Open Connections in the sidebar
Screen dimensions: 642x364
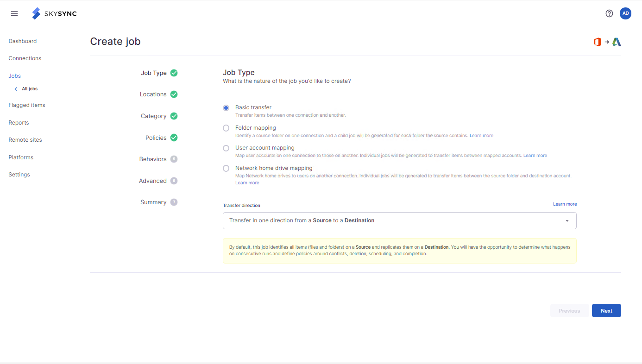tap(25, 58)
